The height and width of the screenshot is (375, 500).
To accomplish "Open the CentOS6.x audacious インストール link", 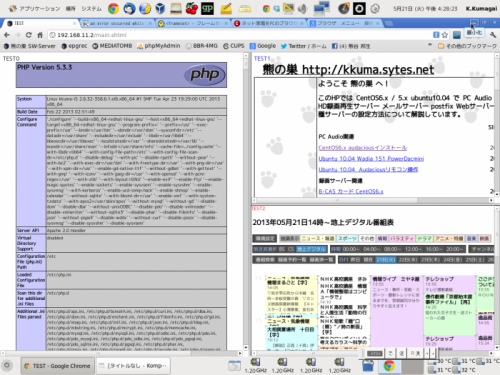I will pyautogui.click(x=363, y=148).
